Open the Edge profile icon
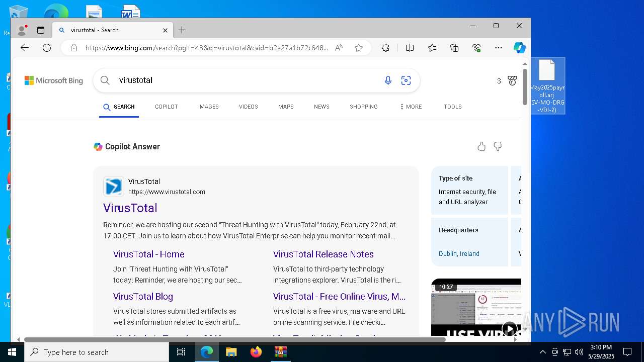644x362 pixels. (22, 30)
